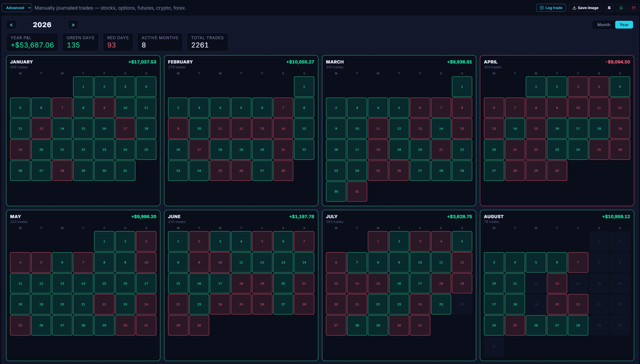The width and height of the screenshot is (640, 364).
Task: Click August's 78 trades label
Action: point(491,222)
